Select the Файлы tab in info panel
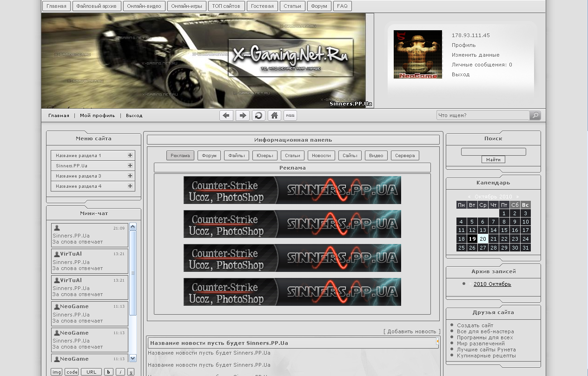This screenshot has width=588, height=376. point(237,156)
